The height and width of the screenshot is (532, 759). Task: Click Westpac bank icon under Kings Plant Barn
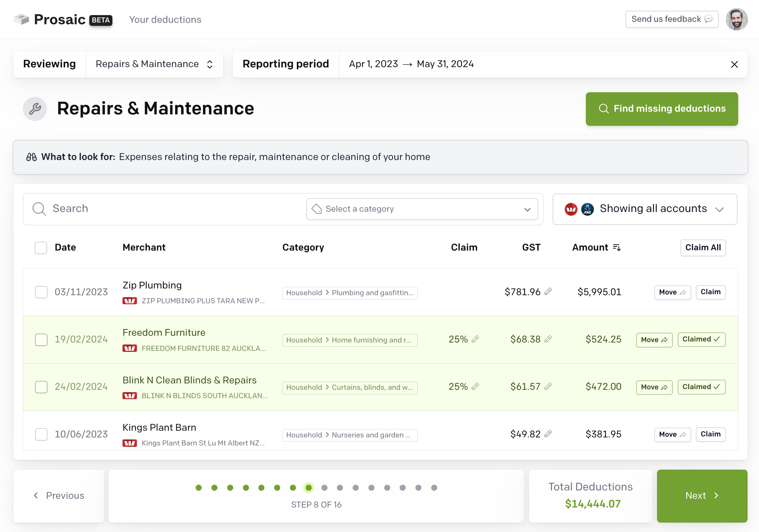(130, 443)
